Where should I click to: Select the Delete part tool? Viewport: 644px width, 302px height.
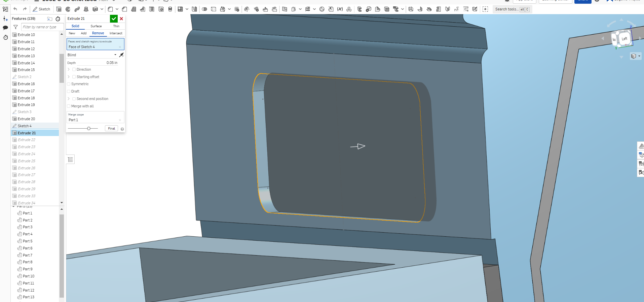tap(237, 9)
